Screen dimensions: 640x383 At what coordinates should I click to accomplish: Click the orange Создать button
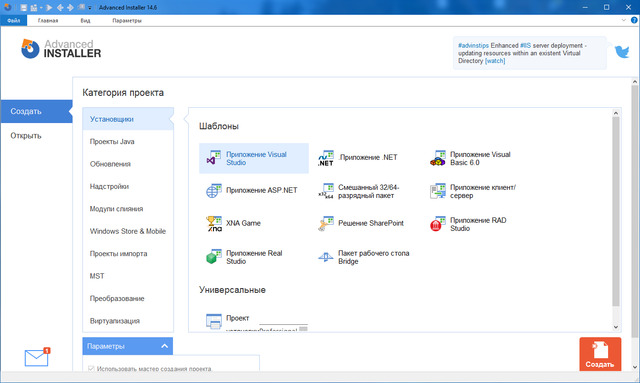point(600,354)
